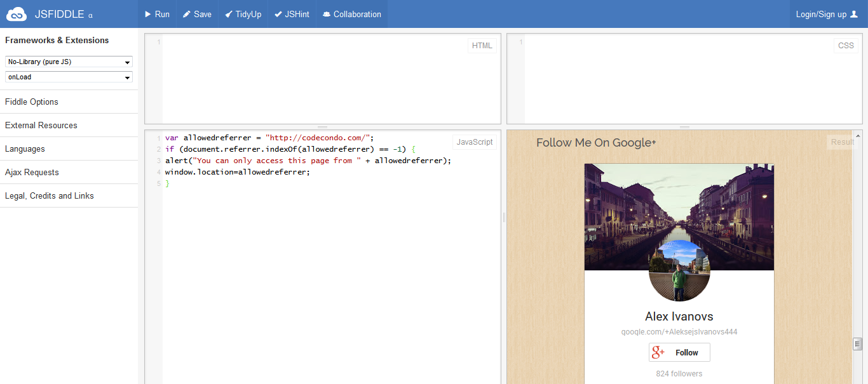Open the onLoad wrap dropdown

pos(69,77)
